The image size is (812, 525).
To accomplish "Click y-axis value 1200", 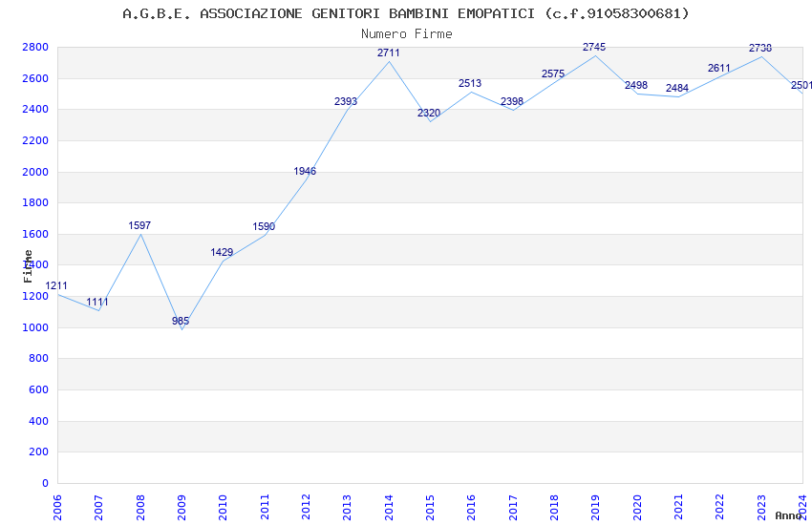I will click(x=35, y=296).
